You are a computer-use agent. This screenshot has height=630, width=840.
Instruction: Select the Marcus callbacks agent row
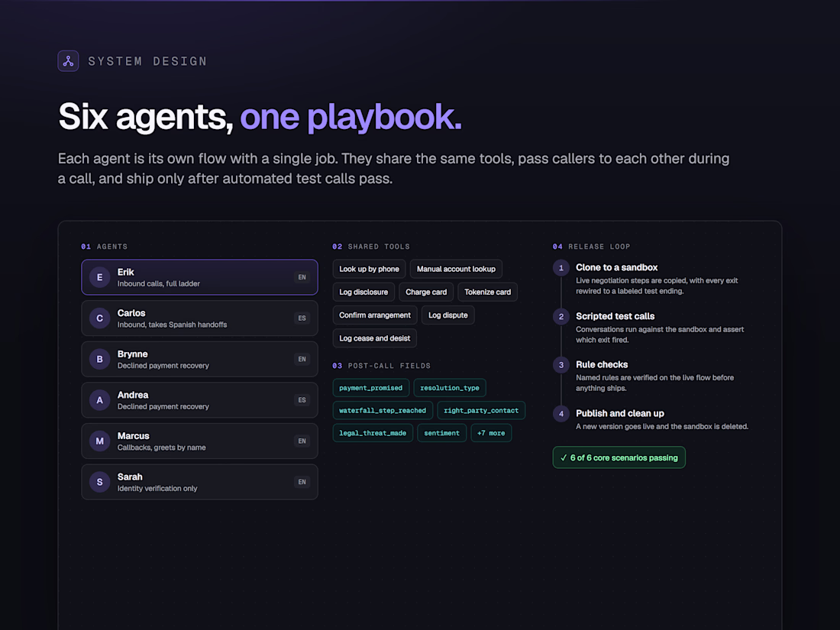coord(199,441)
